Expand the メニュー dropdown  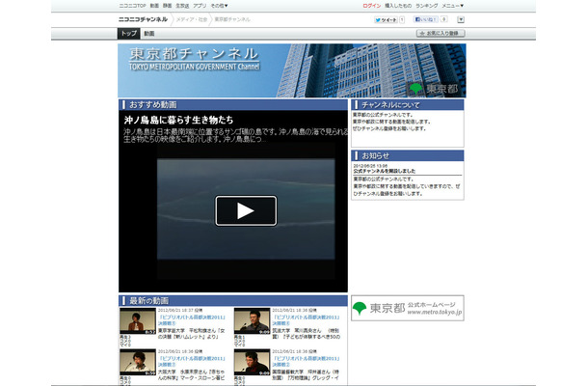tap(453, 6)
